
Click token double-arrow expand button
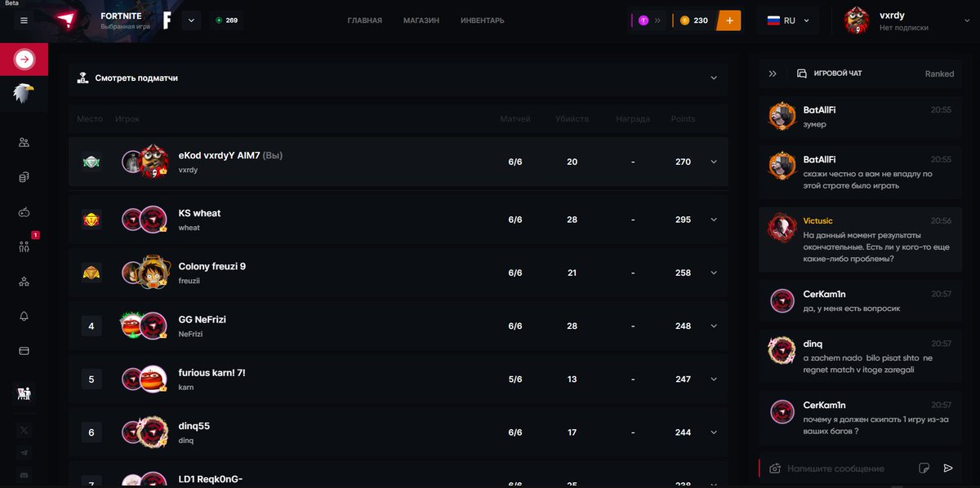[x=657, y=20]
